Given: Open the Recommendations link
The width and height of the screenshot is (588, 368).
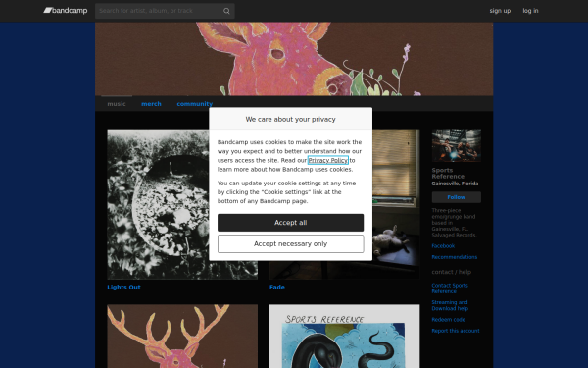Looking at the screenshot, I should pyautogui.click(x=455, y=257).
